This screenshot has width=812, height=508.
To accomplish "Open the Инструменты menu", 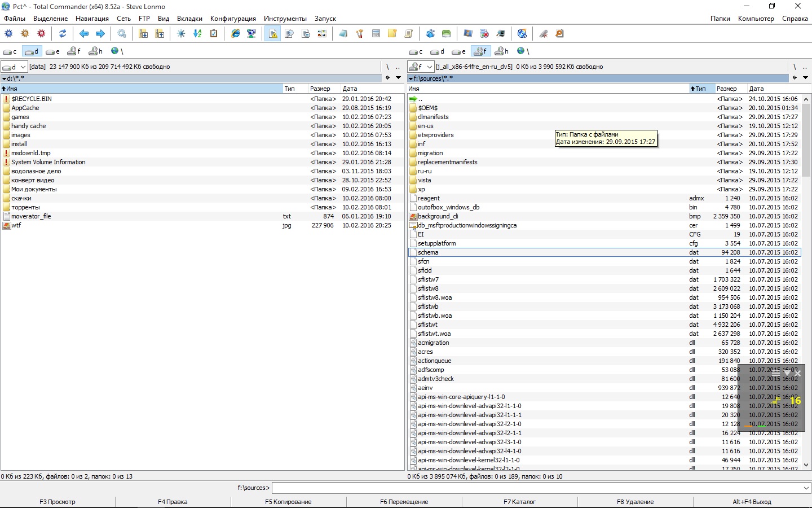I will pos(285,19).
